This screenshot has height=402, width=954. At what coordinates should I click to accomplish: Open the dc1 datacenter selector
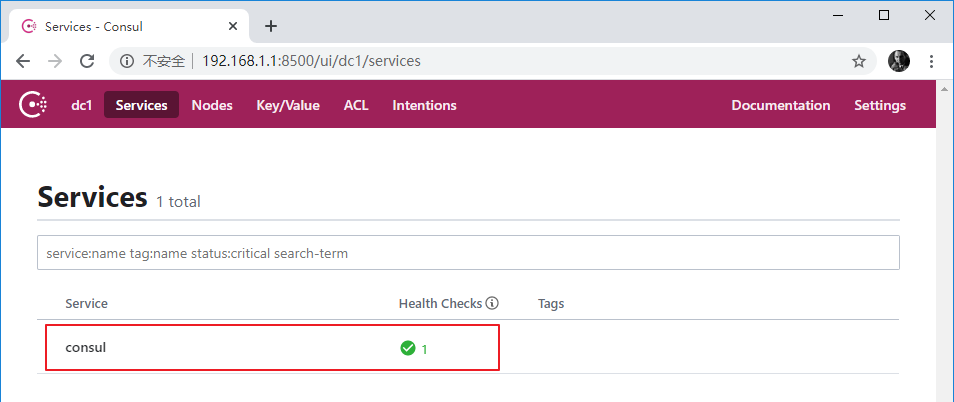click(82, 105)
